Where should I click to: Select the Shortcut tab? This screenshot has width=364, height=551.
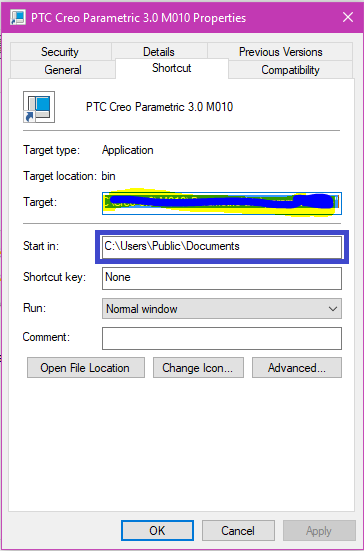pyautogui.click(x=171, y=68)
